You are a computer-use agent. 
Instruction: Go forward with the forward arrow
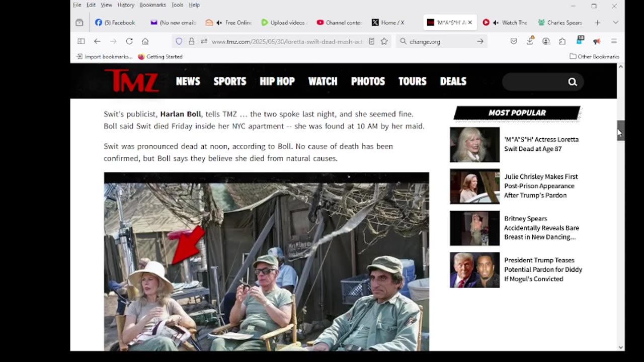click(x=113, y=41)
